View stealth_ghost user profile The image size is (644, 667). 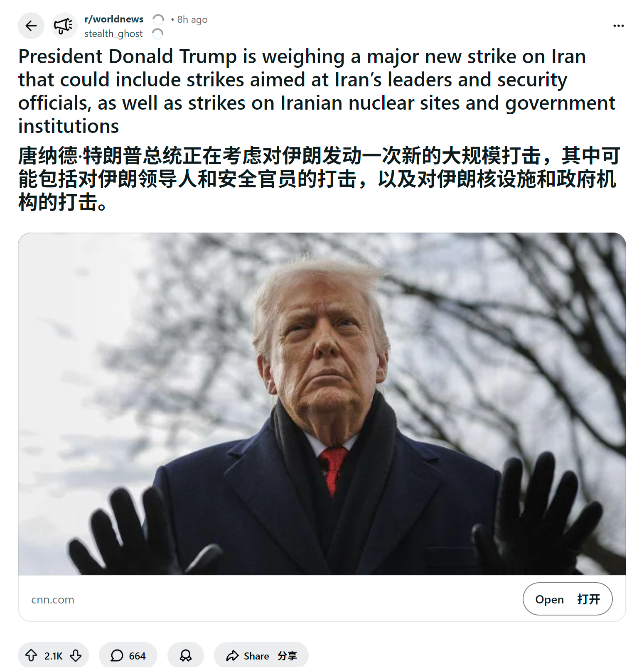click(113, 34)
